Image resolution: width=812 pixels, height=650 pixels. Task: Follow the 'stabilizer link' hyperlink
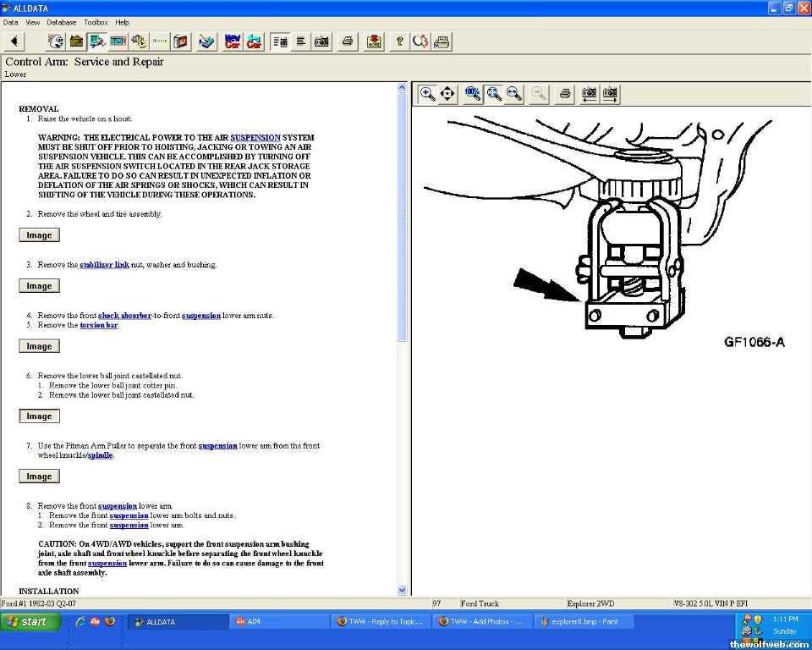coord(104,265)
